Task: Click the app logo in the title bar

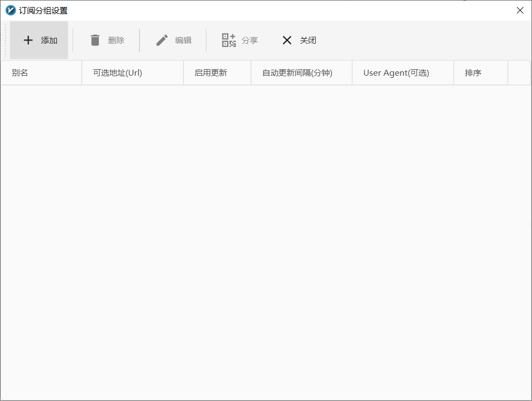Action: 10,10
